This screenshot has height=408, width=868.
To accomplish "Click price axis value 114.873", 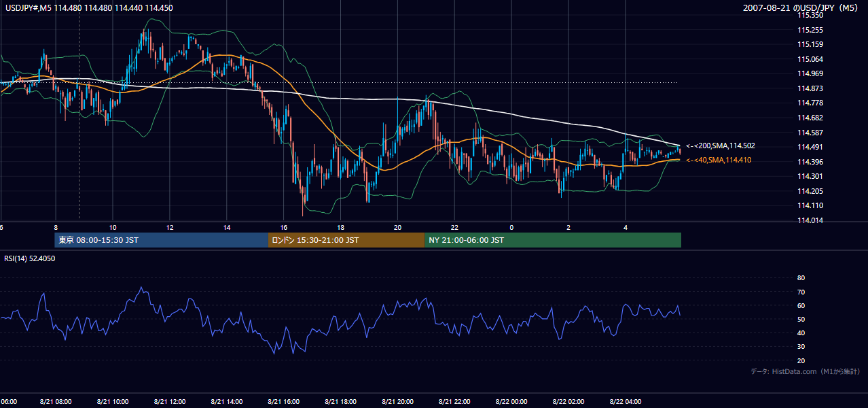I will coord(810,88).
